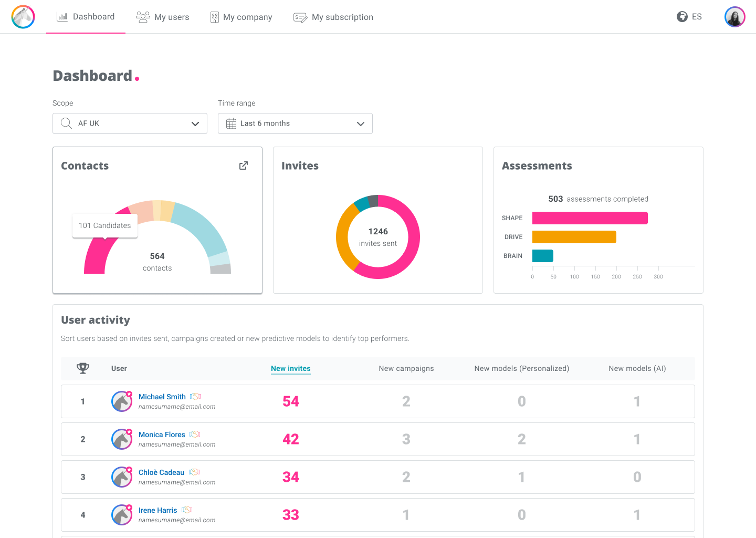Go to the My users tab
The height and width of the screenshot is (538, 756).
[x=163, y=17]
